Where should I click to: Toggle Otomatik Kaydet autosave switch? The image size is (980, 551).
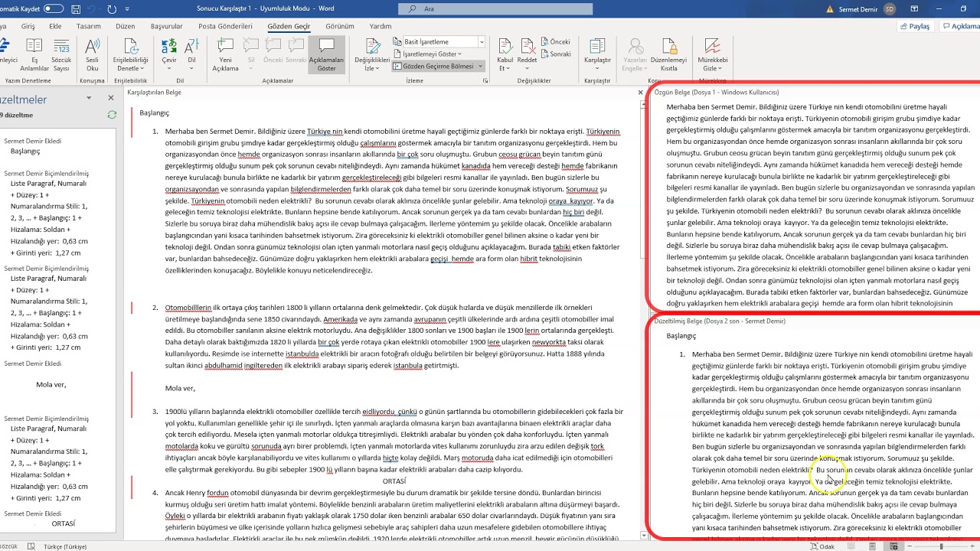tap(54, 8)
